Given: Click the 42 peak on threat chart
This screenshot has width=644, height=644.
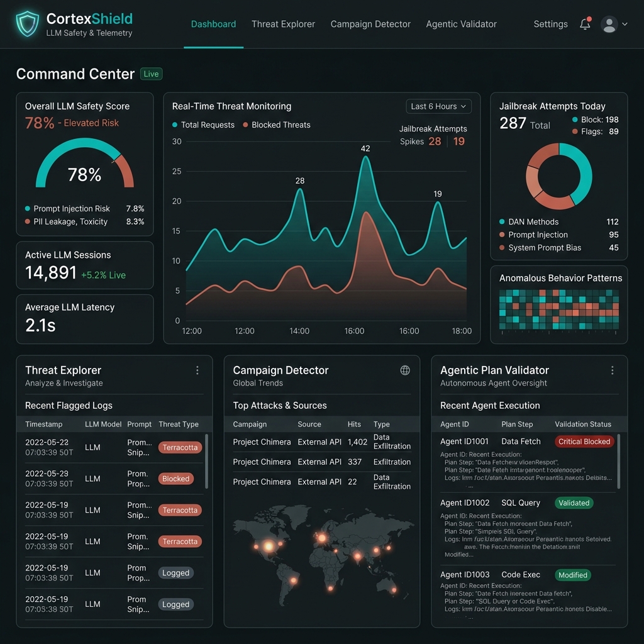Looking at the screenshot, I should tap(365, 157).
